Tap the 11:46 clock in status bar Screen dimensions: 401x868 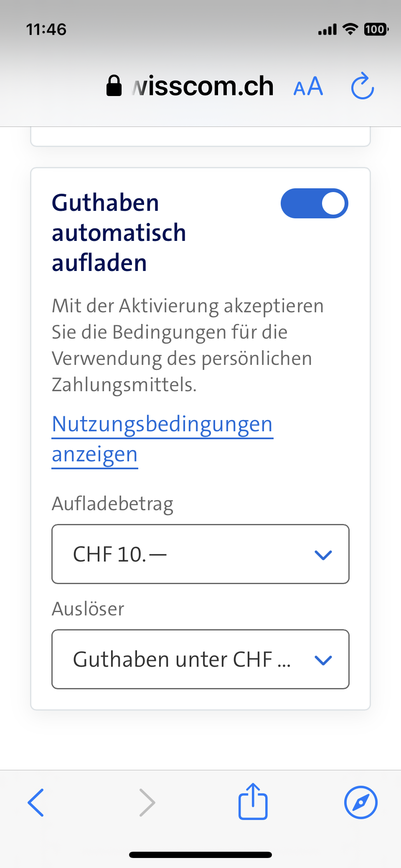click(x=46, y=30)
